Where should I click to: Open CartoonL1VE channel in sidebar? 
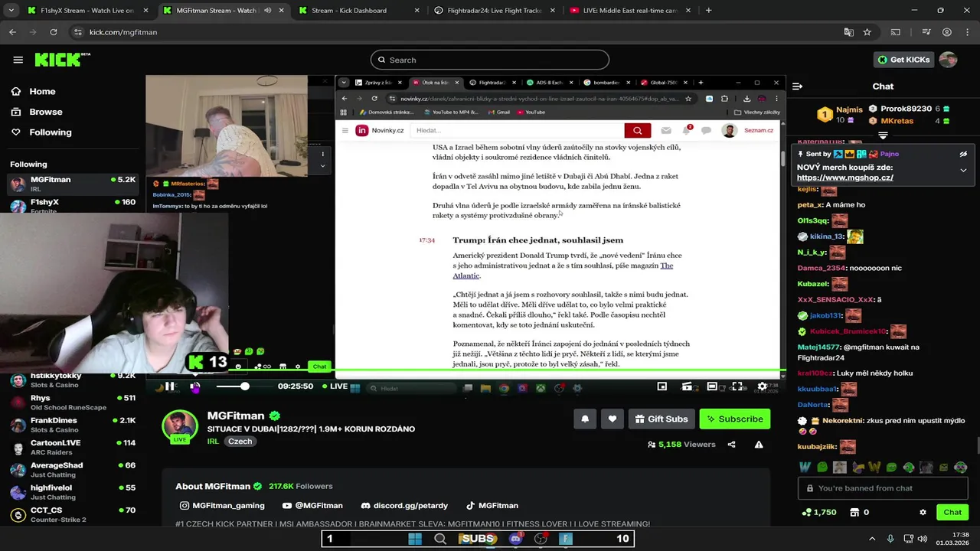73,447
